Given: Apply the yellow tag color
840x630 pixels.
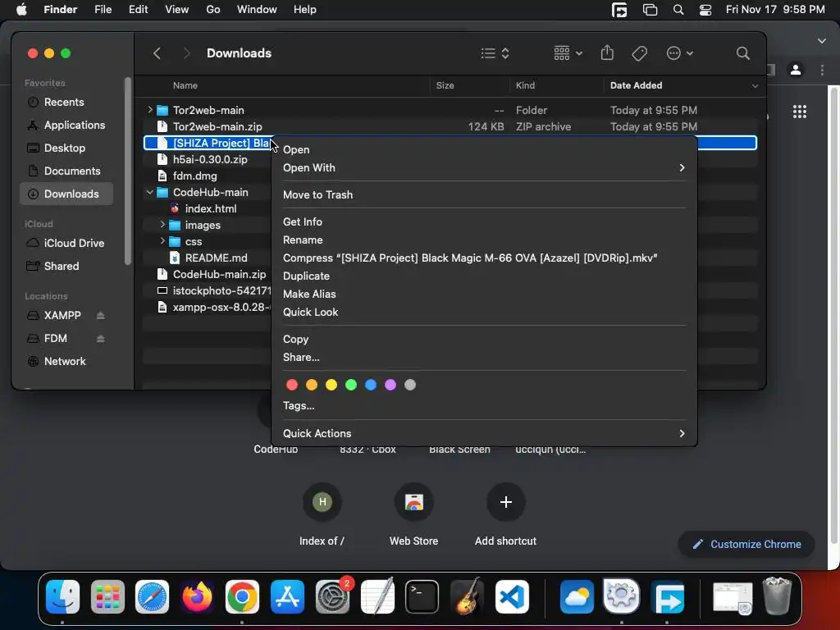Looking at the screenshot, I should 331,386.
